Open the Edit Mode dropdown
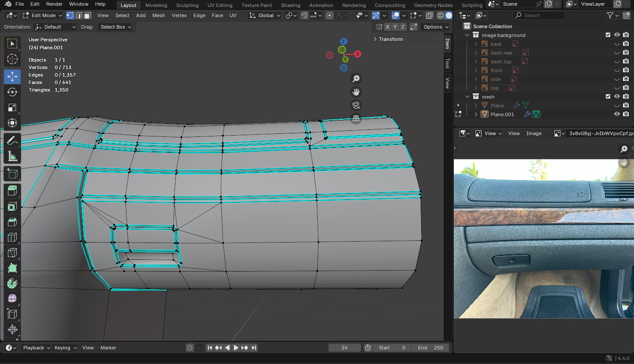Screen dimensions: 634x364 [42, 15]
